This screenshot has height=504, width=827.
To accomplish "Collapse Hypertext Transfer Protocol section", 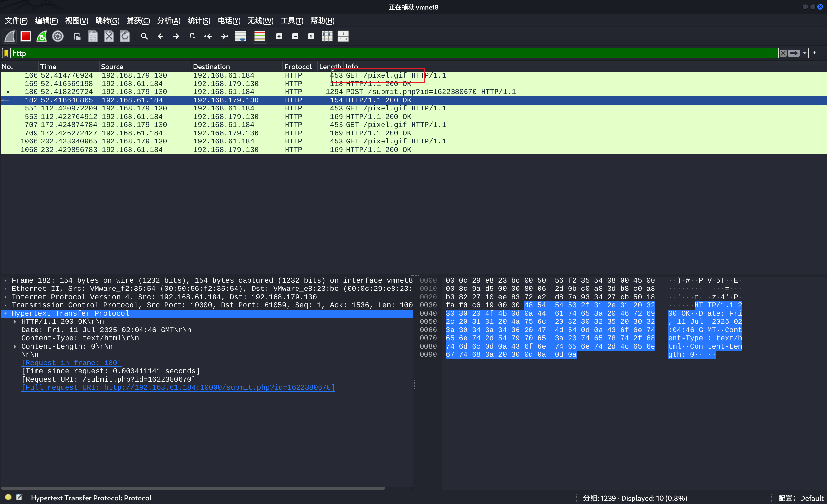I will (x=5, y=313).
